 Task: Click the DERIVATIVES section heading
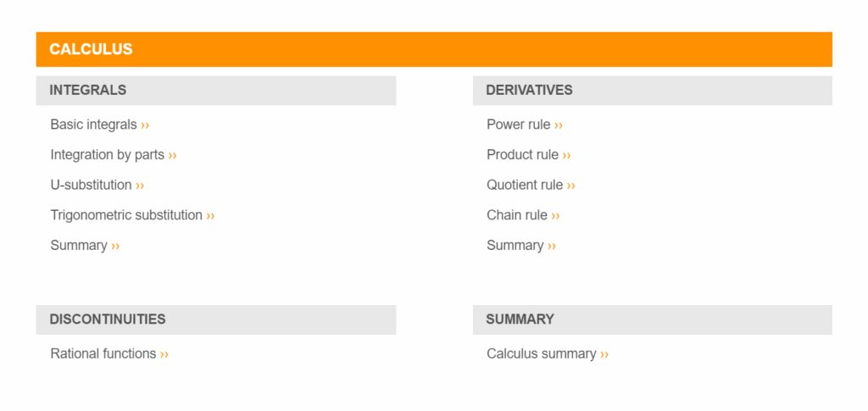coord(529,90)
